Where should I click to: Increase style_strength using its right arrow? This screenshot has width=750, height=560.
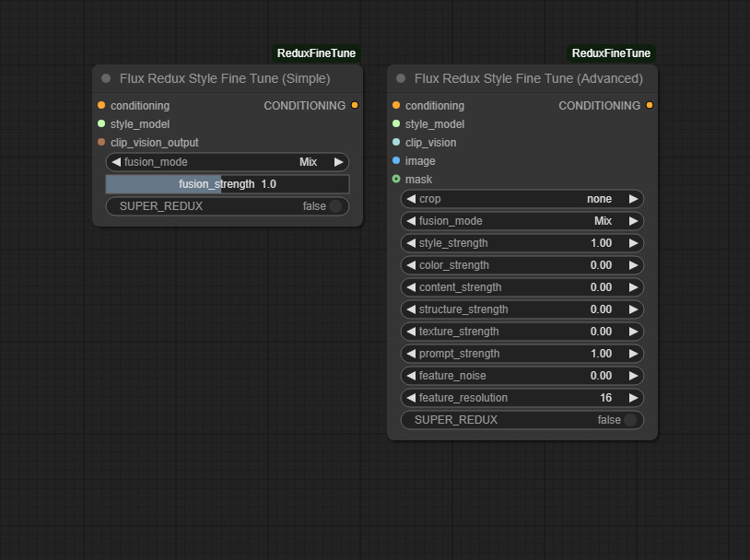(633, 243)
